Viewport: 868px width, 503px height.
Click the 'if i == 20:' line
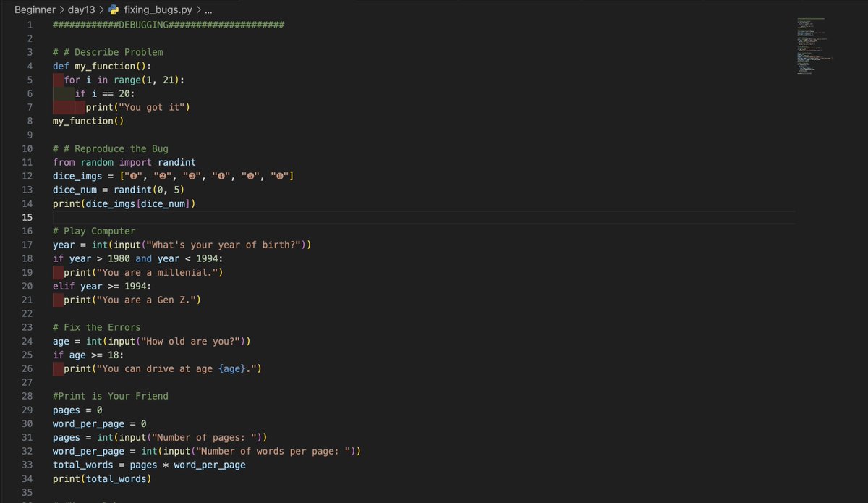(105, 93)
